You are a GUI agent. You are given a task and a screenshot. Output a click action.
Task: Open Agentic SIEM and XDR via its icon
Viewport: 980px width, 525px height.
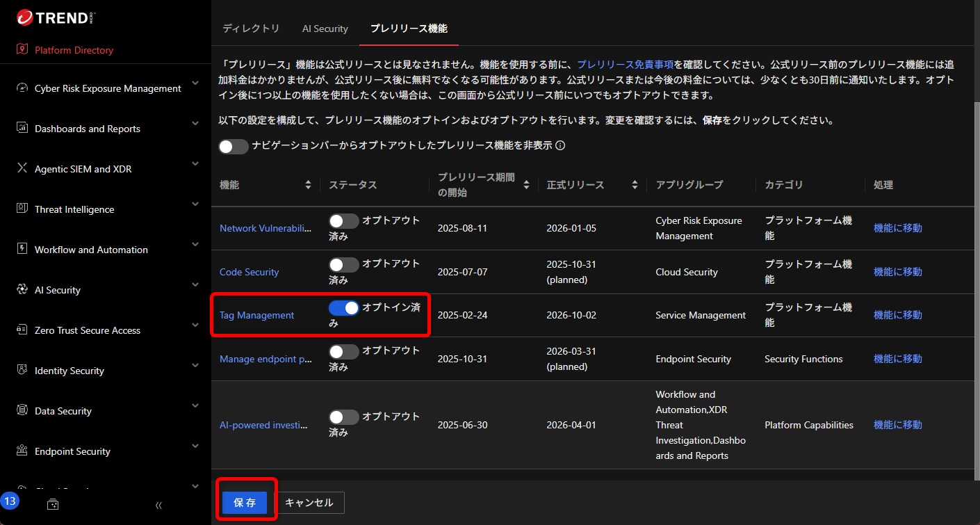coord(20,169)
